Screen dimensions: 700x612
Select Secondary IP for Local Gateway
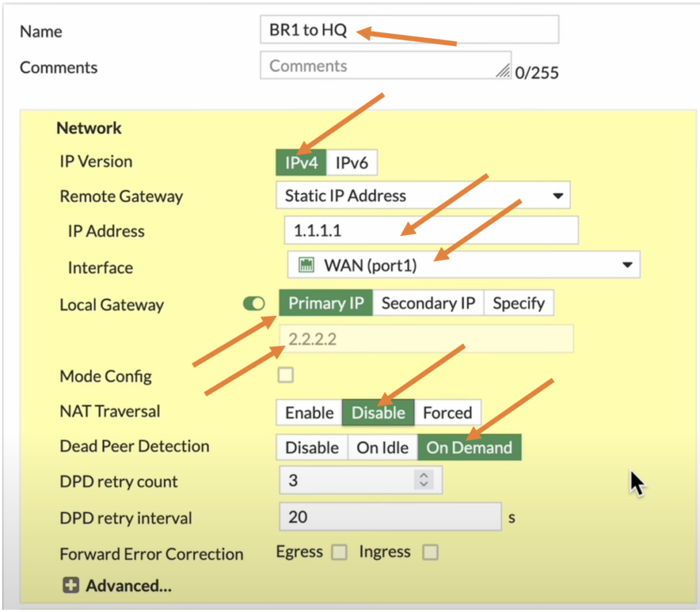[429, 302]
